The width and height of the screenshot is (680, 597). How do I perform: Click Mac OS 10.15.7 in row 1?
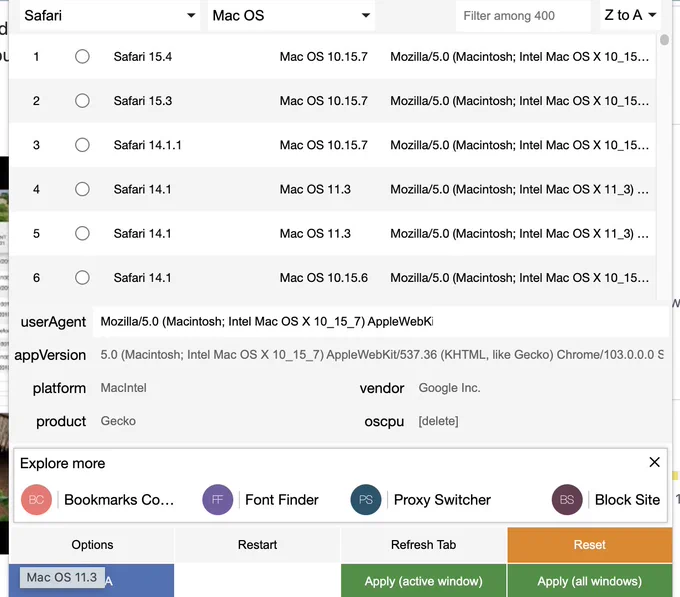[x=324, y=57]
